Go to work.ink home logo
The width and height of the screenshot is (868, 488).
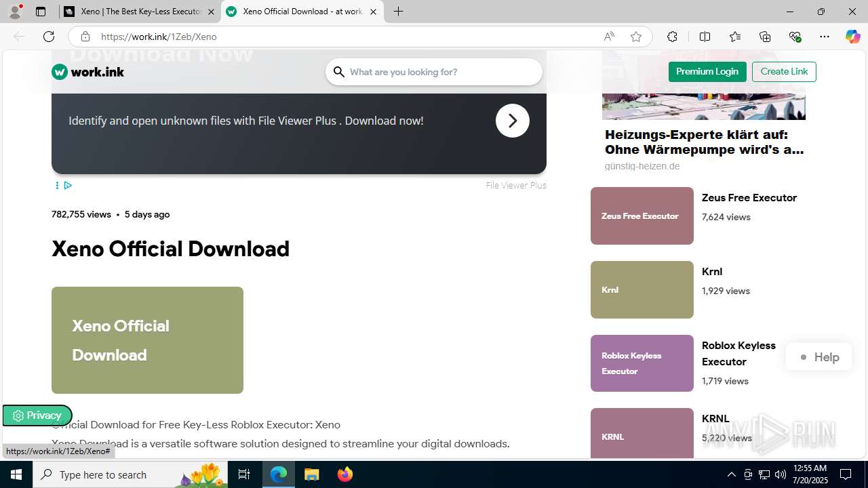88,72
